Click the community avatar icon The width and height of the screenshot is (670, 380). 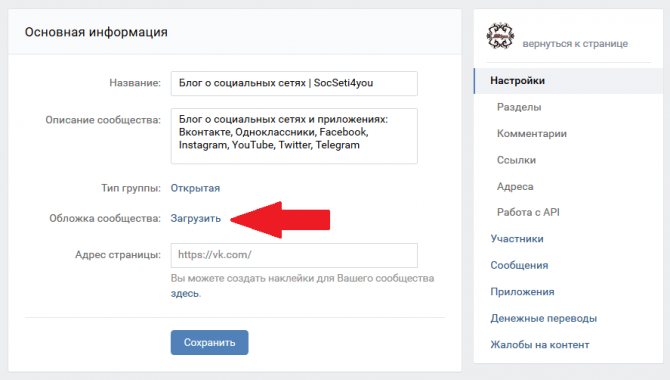pyautogui.click(x=500, y=36)
